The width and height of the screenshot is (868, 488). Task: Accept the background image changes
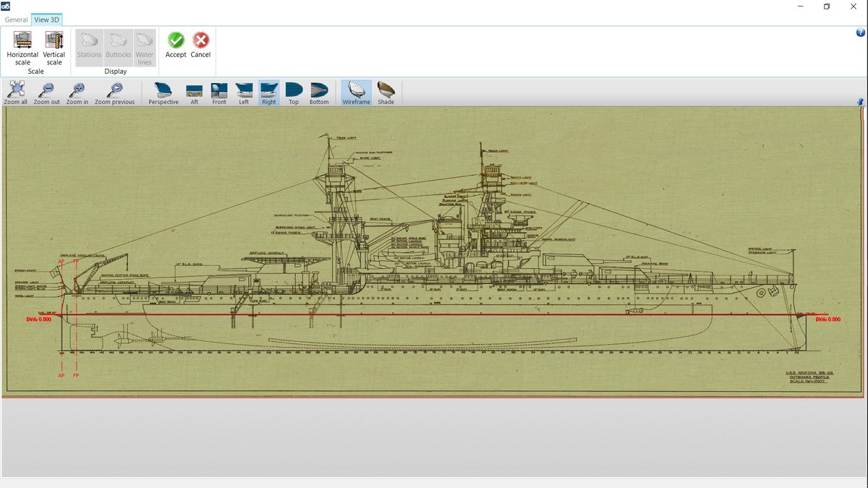[176, 45]
